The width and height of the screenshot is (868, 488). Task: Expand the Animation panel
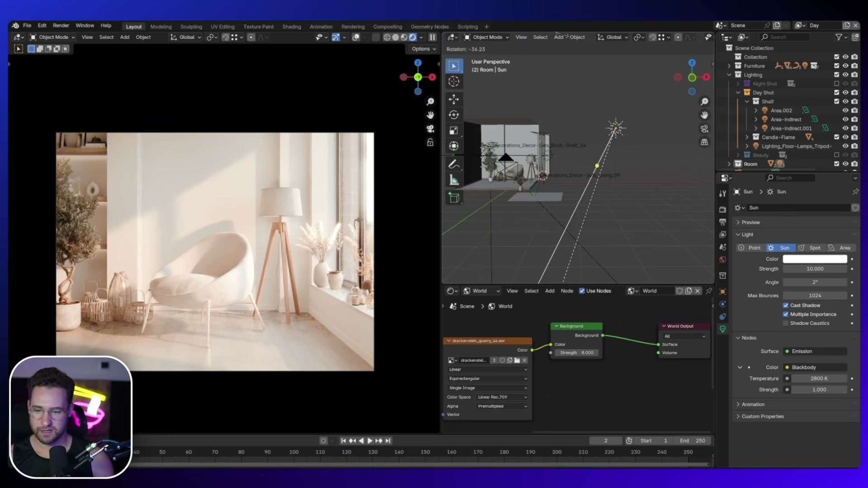coord(738,404)
